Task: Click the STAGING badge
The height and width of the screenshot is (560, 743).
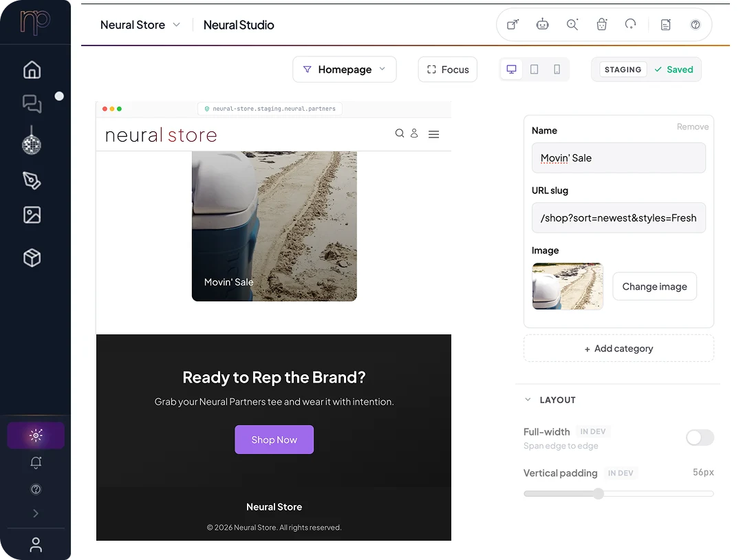Action: 623,69
